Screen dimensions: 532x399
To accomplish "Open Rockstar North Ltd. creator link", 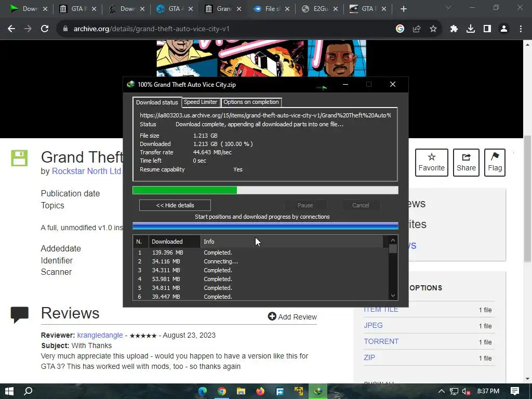I will click(87, 171).
